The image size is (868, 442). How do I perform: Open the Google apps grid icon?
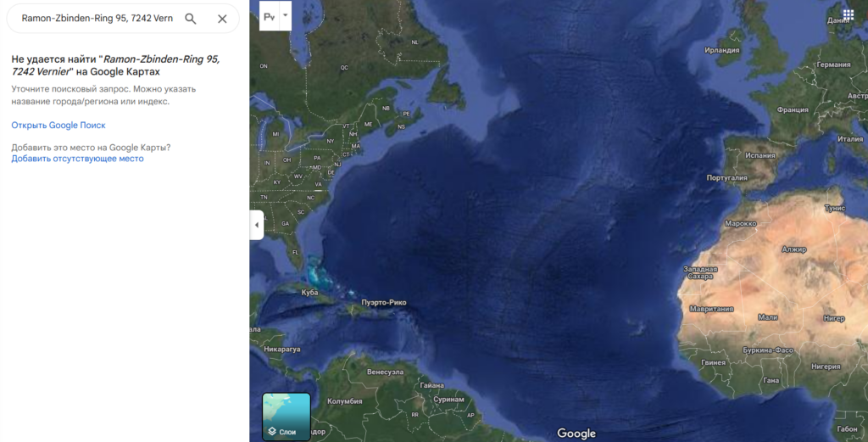click(848, 15)
